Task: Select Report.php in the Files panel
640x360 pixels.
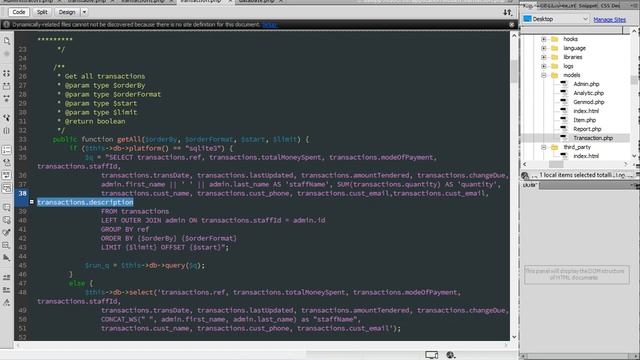Action: tap(587, 129)
